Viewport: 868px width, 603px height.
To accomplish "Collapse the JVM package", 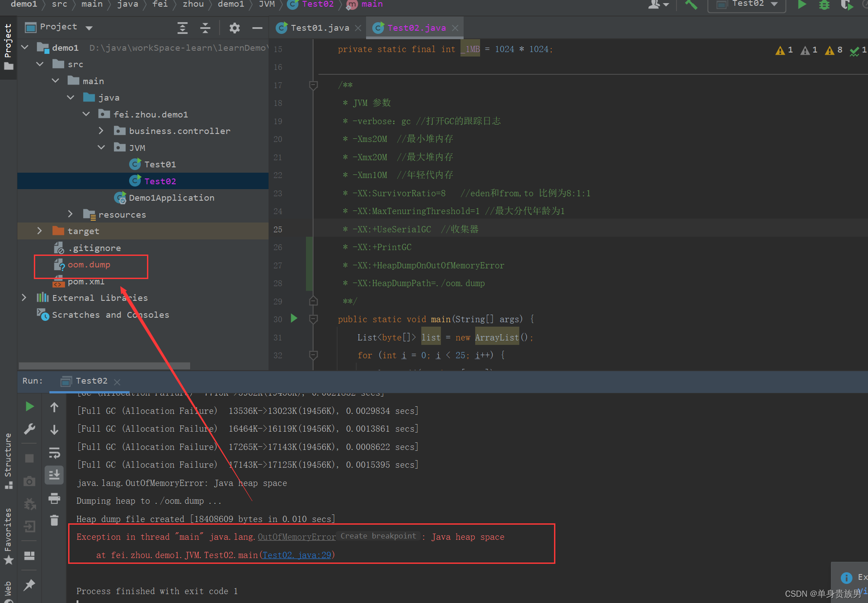I will tap(102, 147).
